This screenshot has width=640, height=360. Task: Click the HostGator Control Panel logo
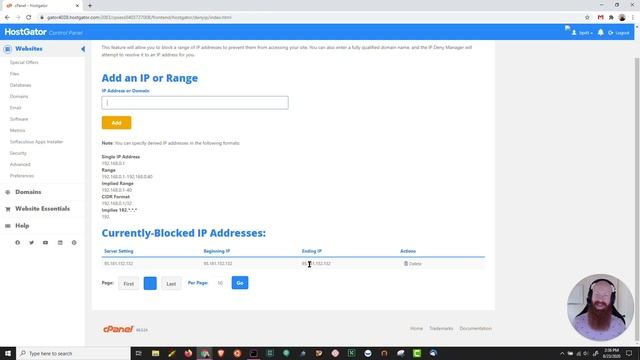[x=43, y=32]
